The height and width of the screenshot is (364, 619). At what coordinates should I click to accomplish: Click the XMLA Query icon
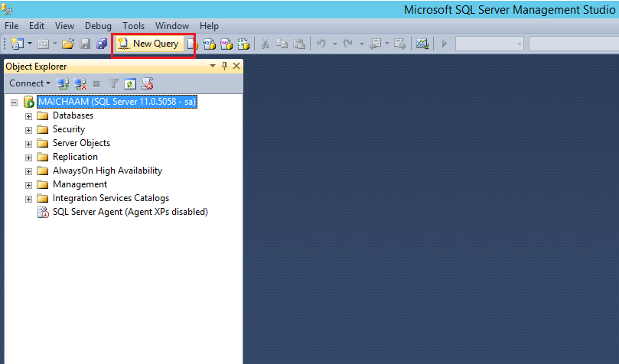pyautogui.click(x=243, y=44)
